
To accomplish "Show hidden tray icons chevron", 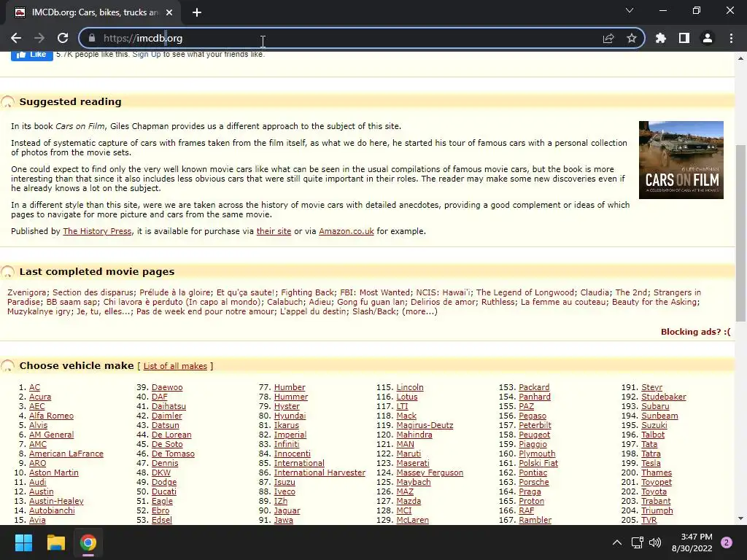I will click(617, 542).
